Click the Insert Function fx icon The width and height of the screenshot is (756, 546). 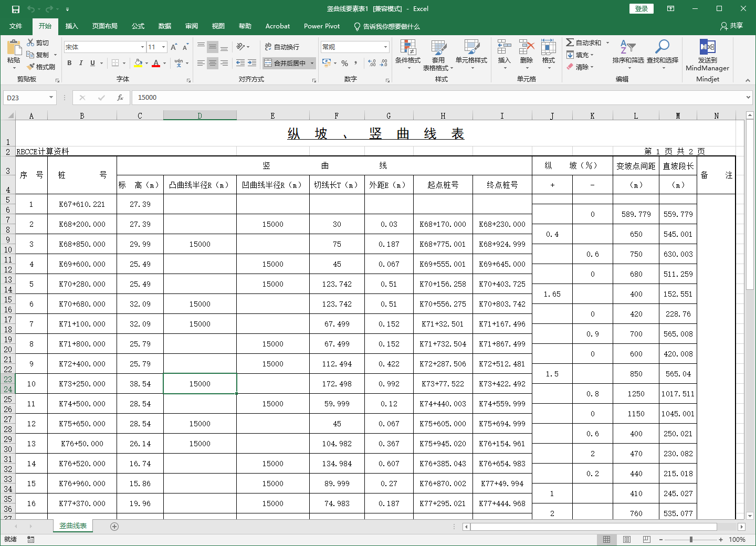(120, 98)
